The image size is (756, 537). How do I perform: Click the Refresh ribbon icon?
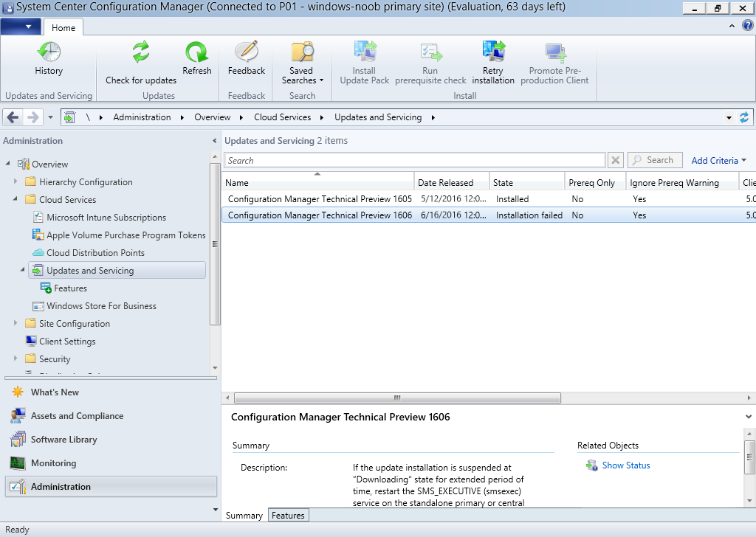coord(196,52)
